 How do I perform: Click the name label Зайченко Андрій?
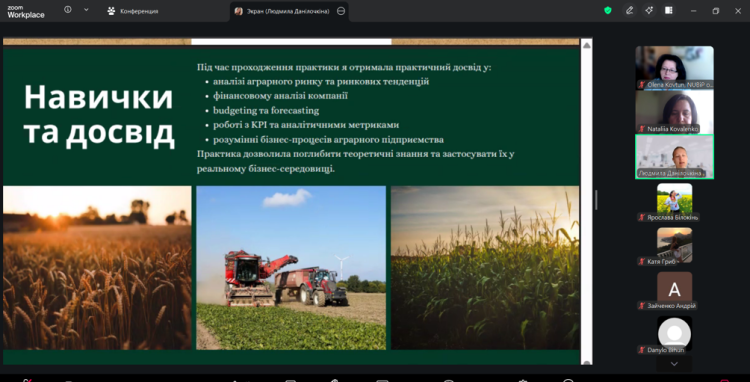point(672,306)
